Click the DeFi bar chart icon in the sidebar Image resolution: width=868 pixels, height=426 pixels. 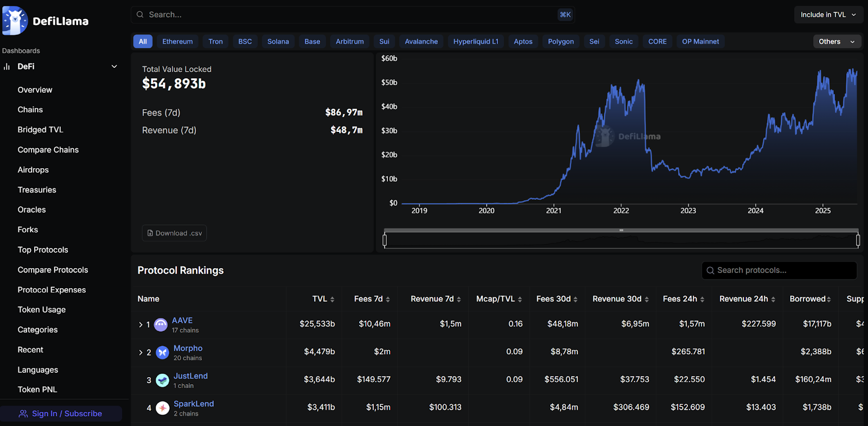pyautogui.click(x=7, y=67)
